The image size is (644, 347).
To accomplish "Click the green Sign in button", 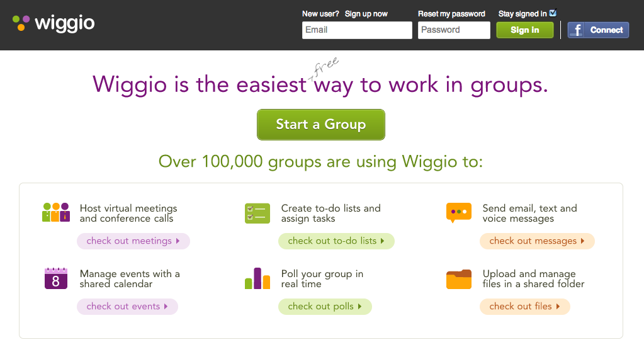I will coord(525,30).
